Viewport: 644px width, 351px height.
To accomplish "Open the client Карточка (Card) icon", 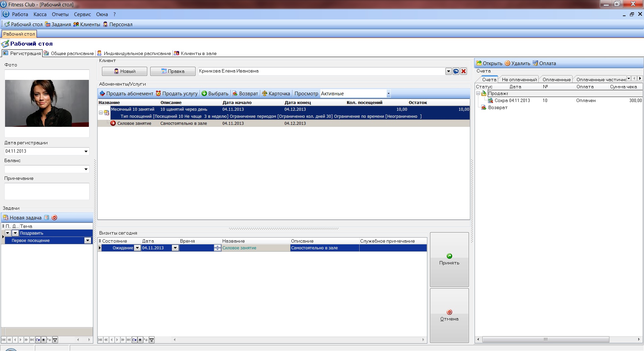I will pos(265,94).
